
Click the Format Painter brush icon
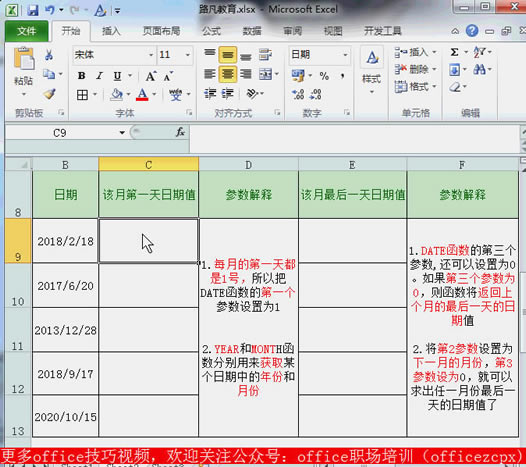49,94
